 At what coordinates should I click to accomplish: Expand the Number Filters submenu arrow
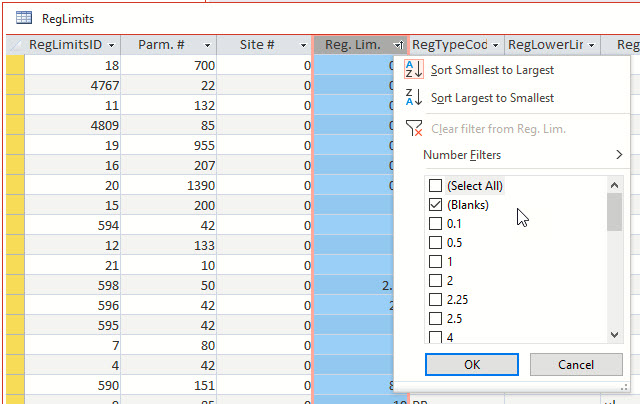619,155
